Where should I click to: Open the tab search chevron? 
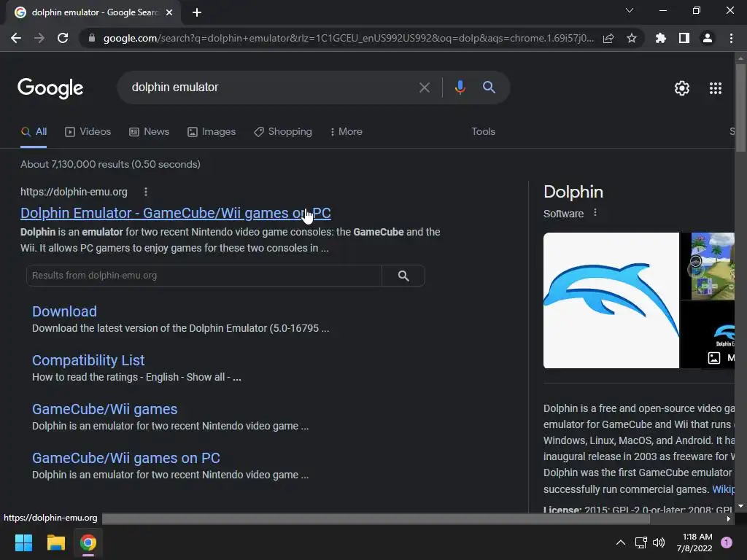tap(630, 10)
